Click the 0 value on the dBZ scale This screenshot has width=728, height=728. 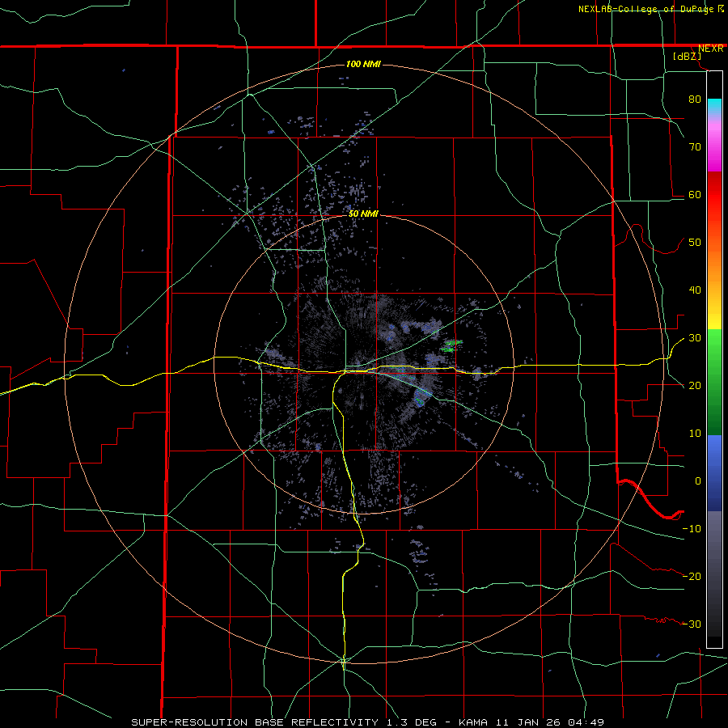tap(698, 481)
